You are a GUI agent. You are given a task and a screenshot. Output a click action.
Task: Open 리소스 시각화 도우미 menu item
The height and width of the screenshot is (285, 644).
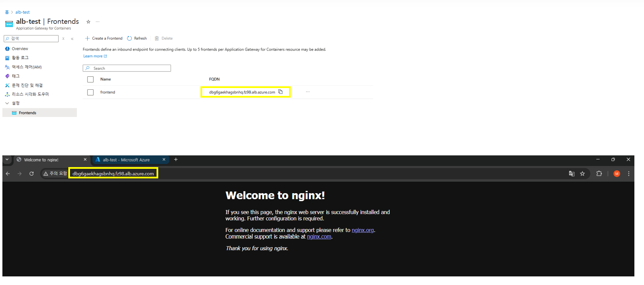[x=30, y=94]
